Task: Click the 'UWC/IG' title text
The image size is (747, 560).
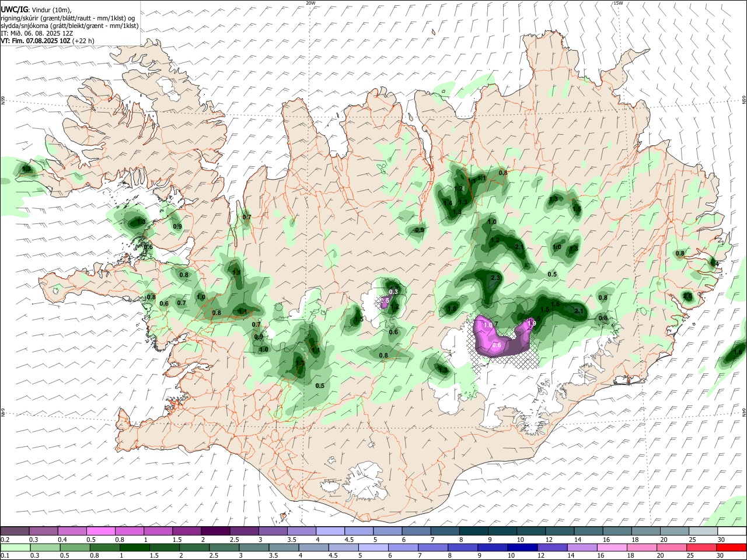Action: pyautogui.click(x=14, y=10)
